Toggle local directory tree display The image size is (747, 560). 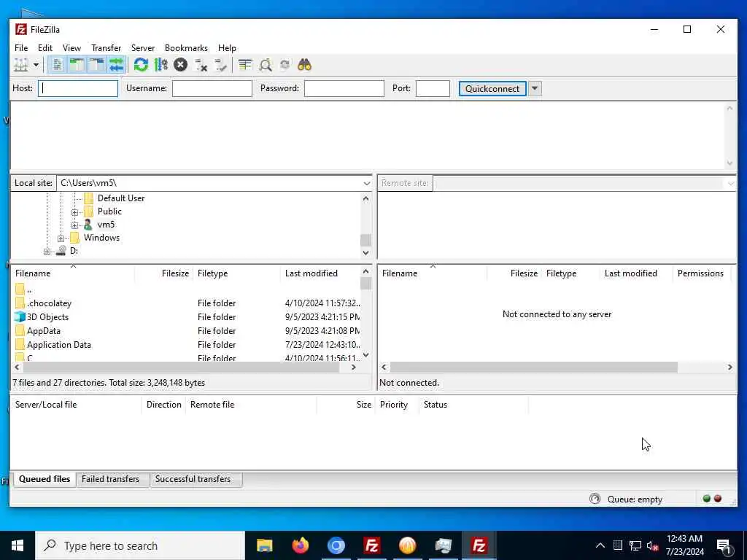(x=77, y=65)
